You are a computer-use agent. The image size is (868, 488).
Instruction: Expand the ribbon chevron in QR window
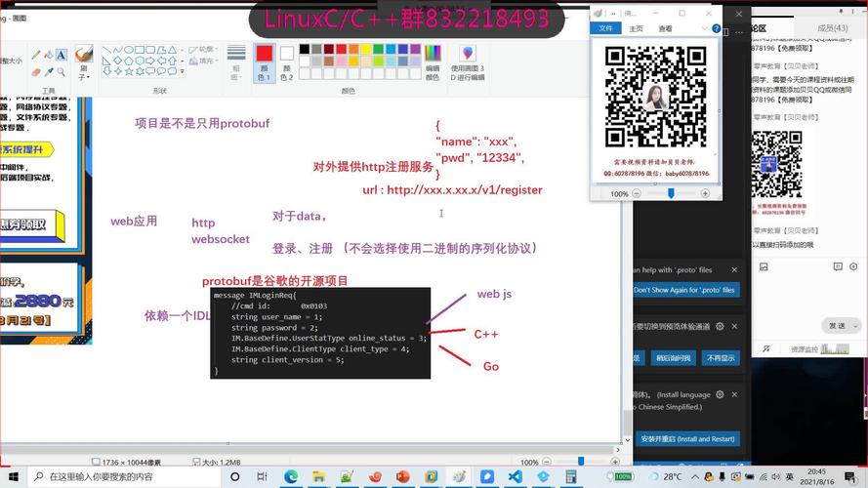coord(704,28)
